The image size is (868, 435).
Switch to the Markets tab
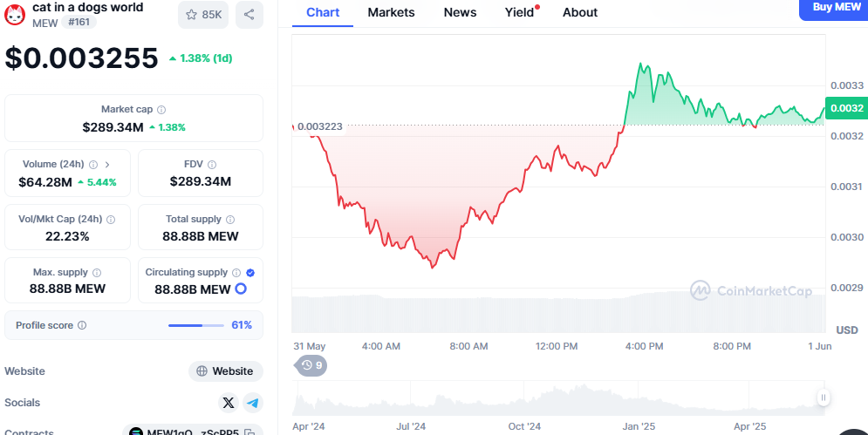coord(391,12)
